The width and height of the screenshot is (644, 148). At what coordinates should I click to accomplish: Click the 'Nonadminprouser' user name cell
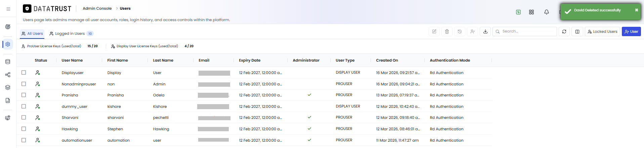click(x=79, y=84)
